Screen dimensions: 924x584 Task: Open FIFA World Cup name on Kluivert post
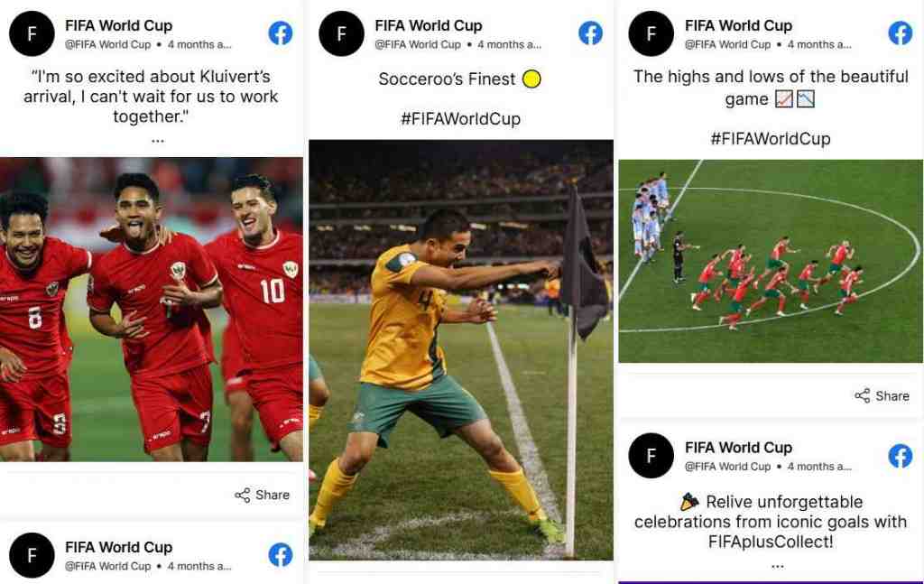(x=118, y=26)
